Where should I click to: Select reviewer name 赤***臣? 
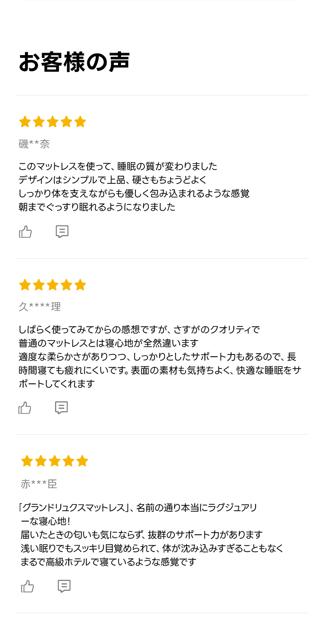tap(39, 484)
